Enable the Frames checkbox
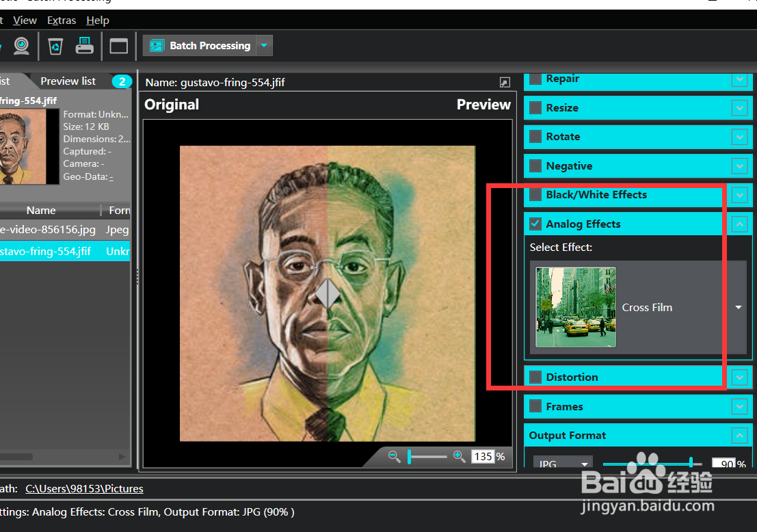 535,406
